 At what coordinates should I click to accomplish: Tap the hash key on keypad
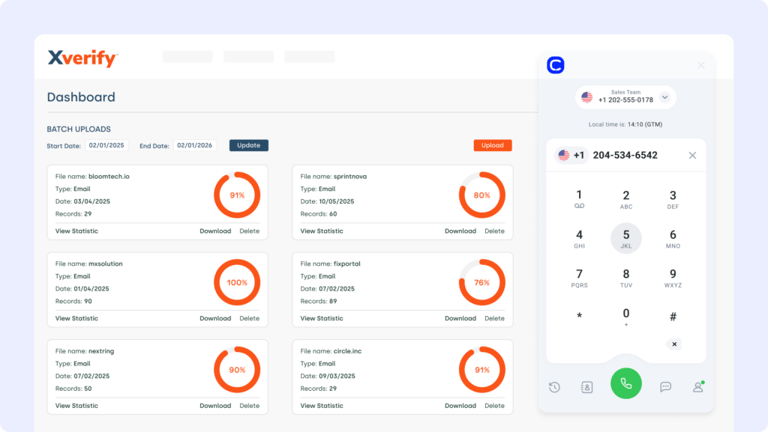click(x=673, y=317)
